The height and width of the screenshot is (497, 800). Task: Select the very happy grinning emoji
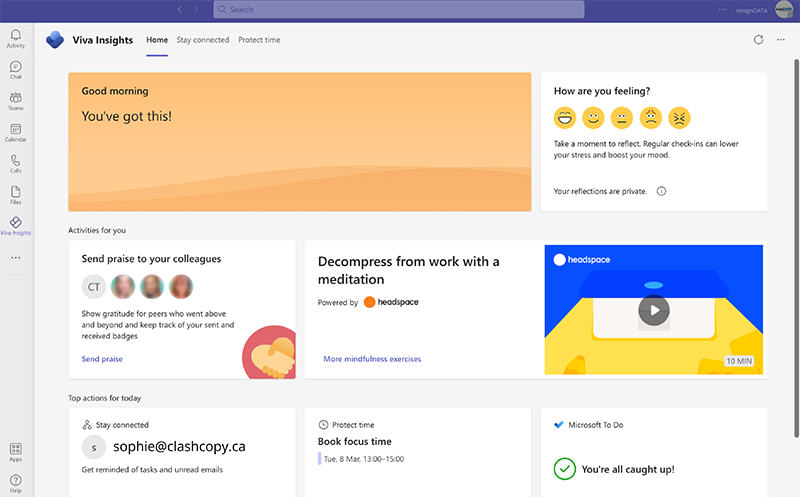click(x=564, y=118)
